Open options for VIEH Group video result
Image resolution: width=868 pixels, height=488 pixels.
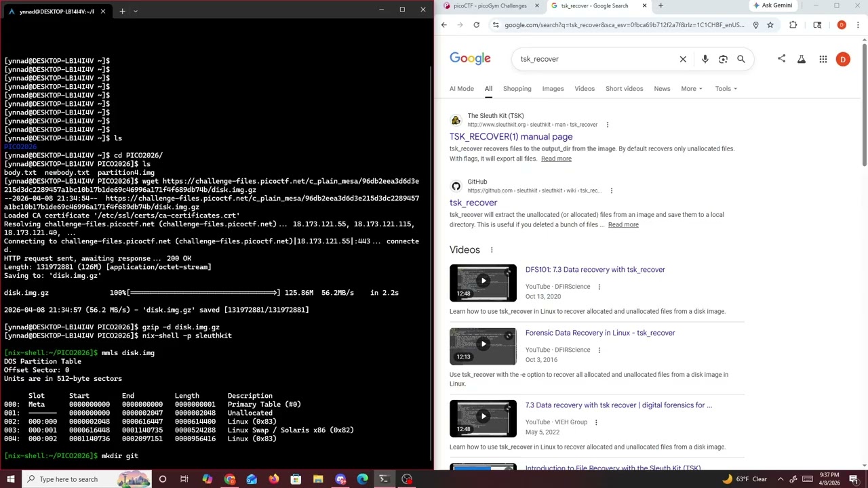pyautogui.click(x=596, y=422)
